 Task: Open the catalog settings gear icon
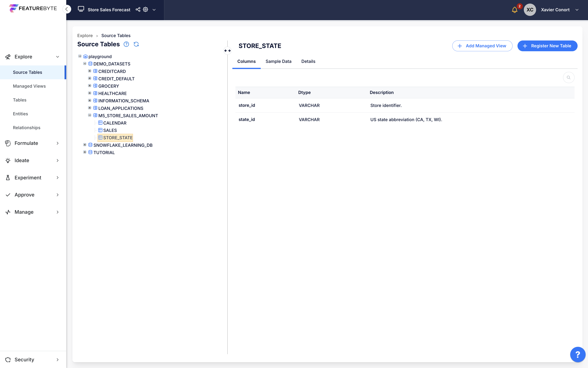click(145, 10)
